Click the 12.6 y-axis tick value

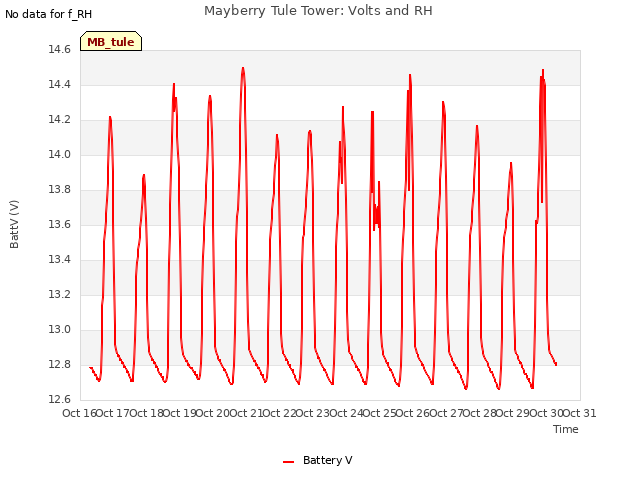point(60,399)
